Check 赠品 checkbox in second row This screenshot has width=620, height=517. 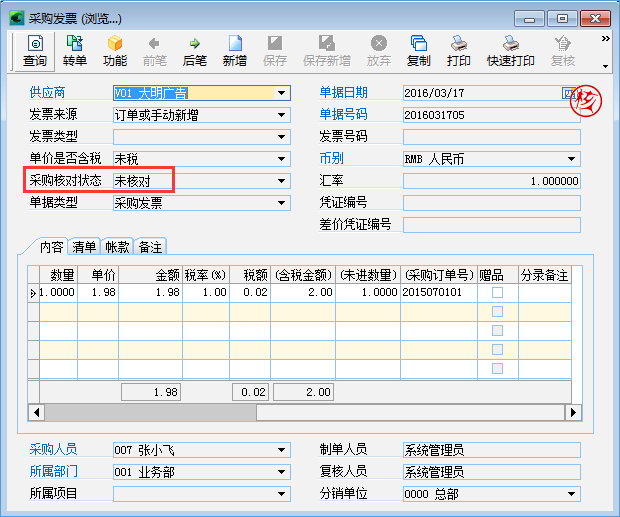[x=497, y=312]
